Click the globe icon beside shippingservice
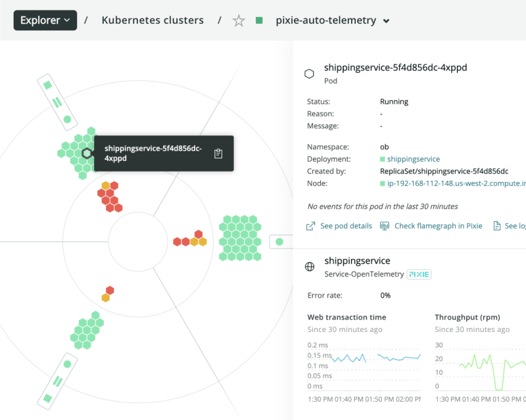Screen dimensions: 526x420 tap(309, 267)
